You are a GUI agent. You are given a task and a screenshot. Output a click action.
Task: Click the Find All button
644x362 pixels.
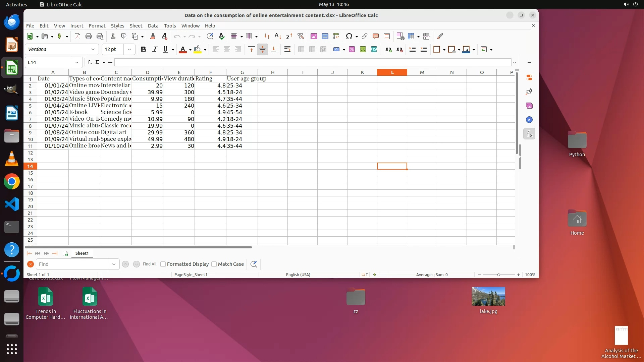pos(149,264)
